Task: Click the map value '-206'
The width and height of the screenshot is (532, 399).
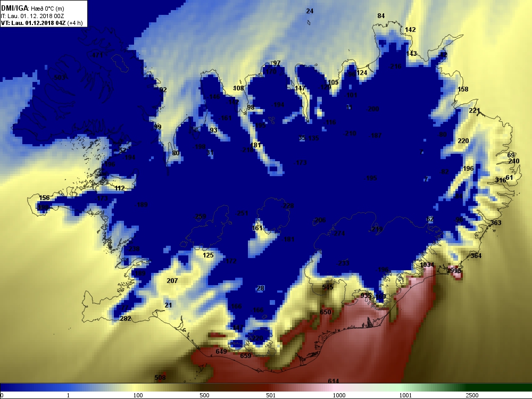Action: click(319, 221)
